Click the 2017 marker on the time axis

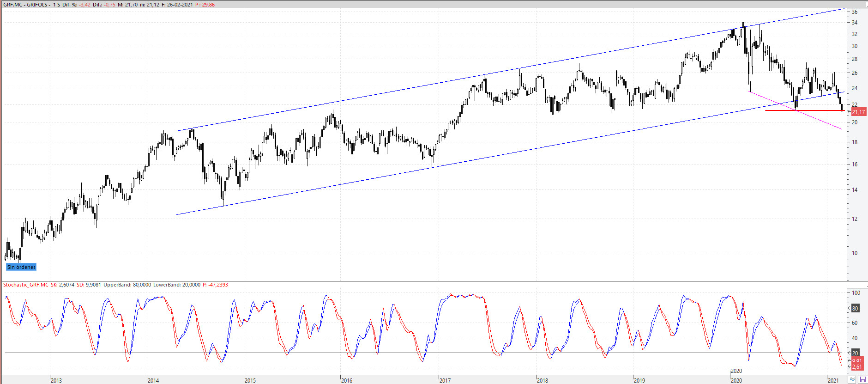[445, 380]
